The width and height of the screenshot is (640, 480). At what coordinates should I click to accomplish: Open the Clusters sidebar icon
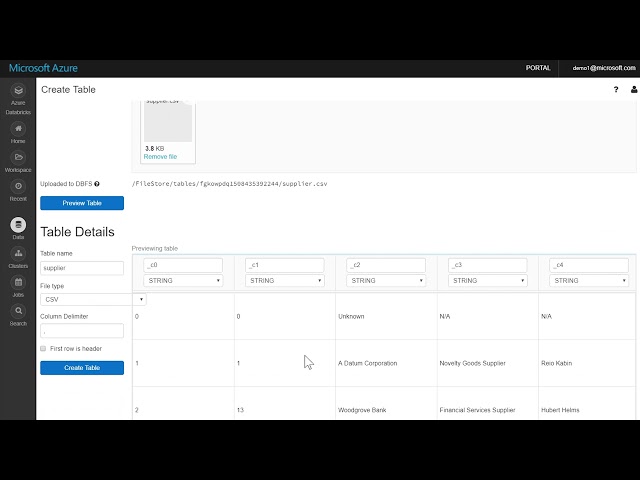[x=18, y=253]
